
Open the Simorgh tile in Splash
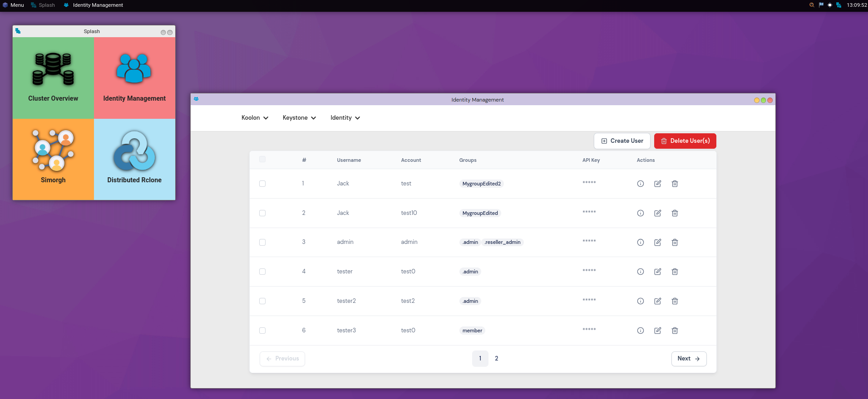pos(53,159)
